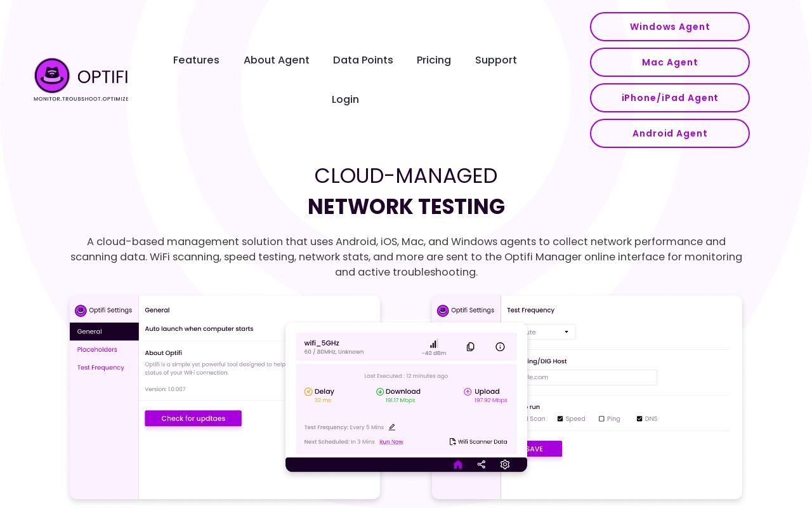Click the green Download arrow icon

point(380,392)
